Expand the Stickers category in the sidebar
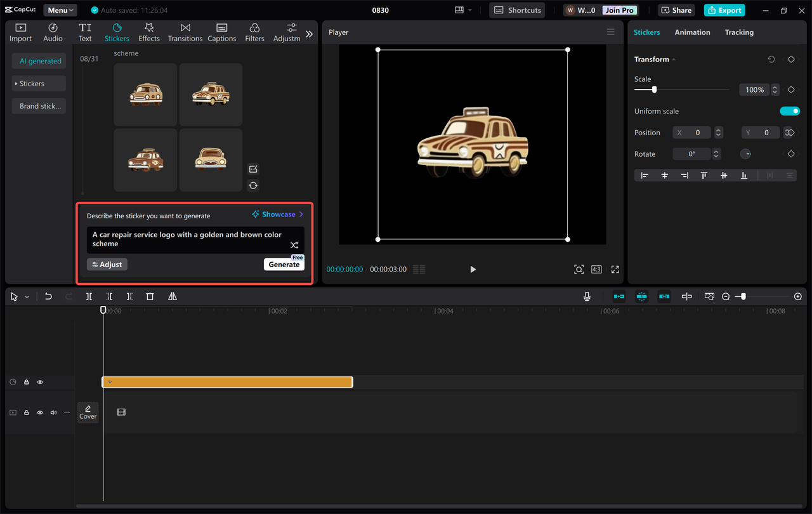 (38, 83)
